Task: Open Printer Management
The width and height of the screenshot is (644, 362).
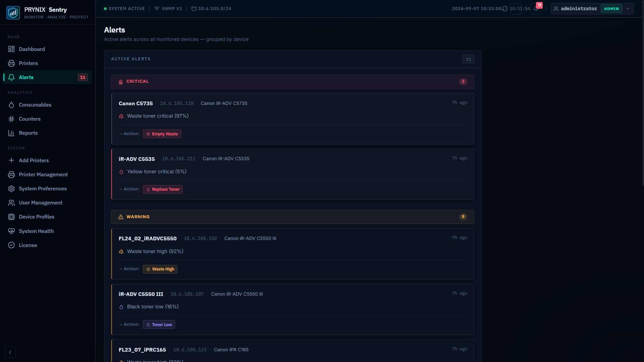Action: (x=48, y=174)
